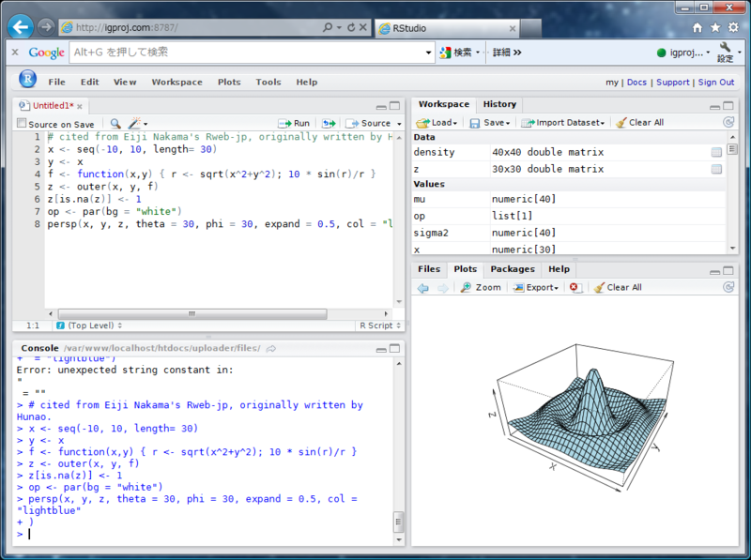Click the Zoom plot icon
Viewport: 751px width, 560px height.
pyautogui.click(x=481, y=287)
